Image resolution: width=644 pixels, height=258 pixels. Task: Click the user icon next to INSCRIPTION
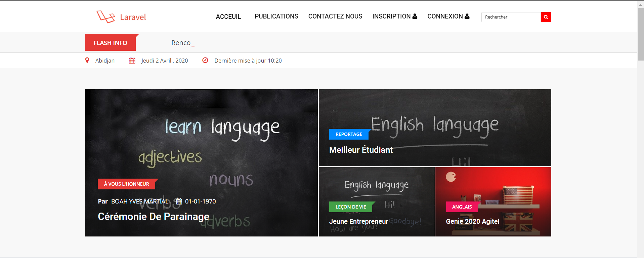[415, 16]
